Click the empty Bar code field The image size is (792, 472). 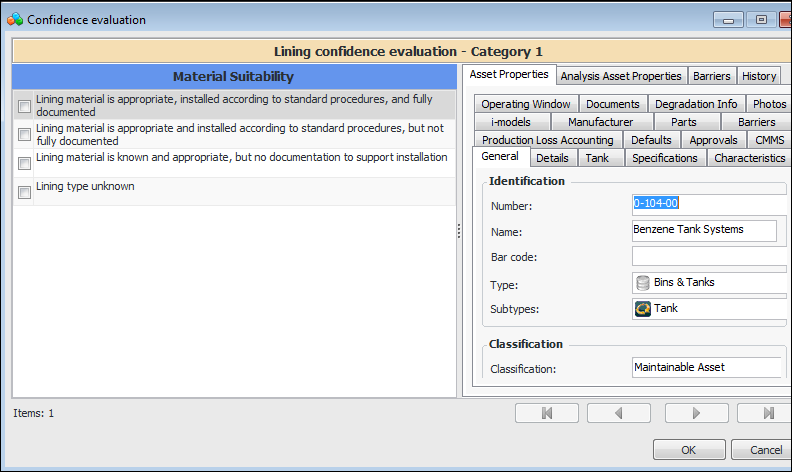pos(710,257)
